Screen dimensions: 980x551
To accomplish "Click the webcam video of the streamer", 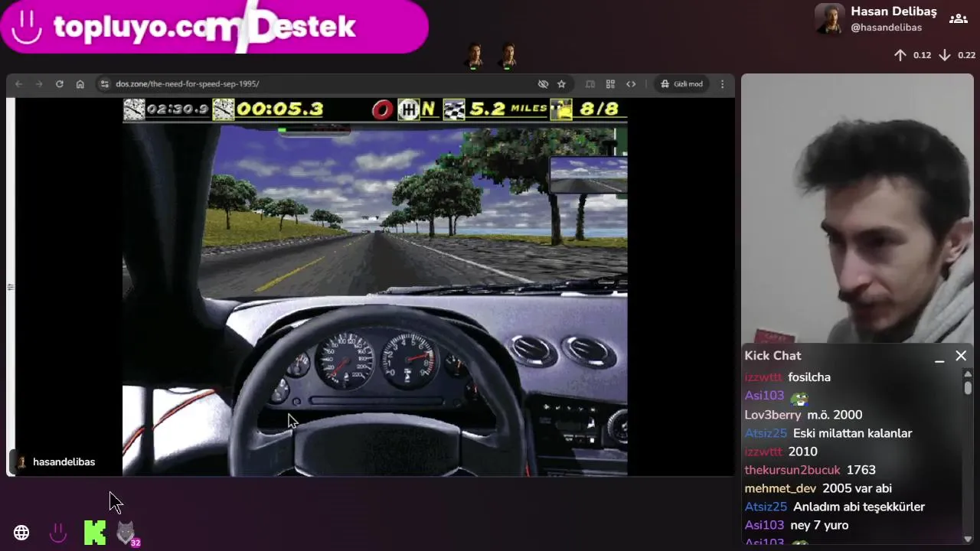I will (x=857, y=208).
